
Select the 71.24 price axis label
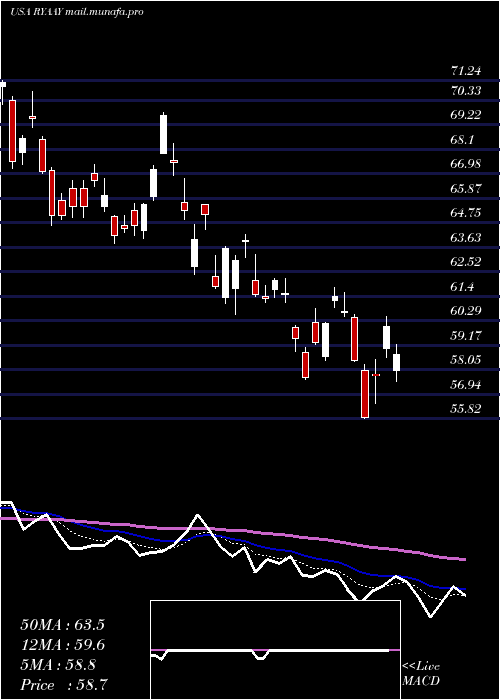pyautogui.click(x=466, y=71)
